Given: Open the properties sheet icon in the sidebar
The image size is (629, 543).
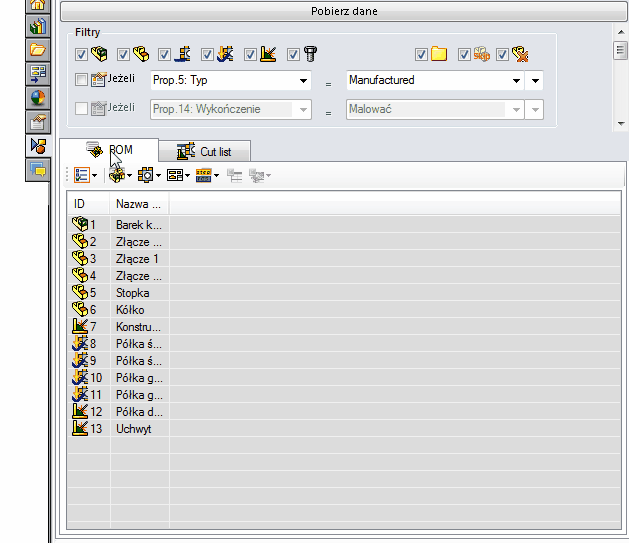Looking at the screenshot, I should point(38,122).
